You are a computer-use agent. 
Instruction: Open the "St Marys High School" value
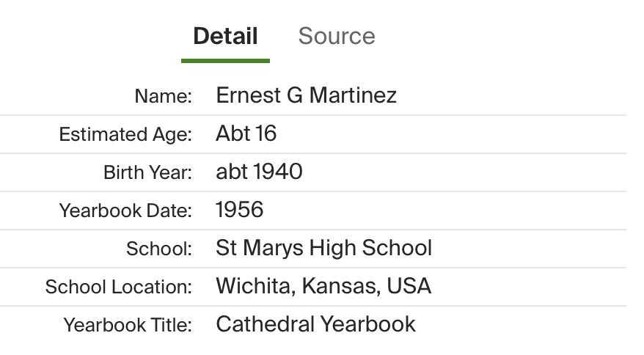323,248
